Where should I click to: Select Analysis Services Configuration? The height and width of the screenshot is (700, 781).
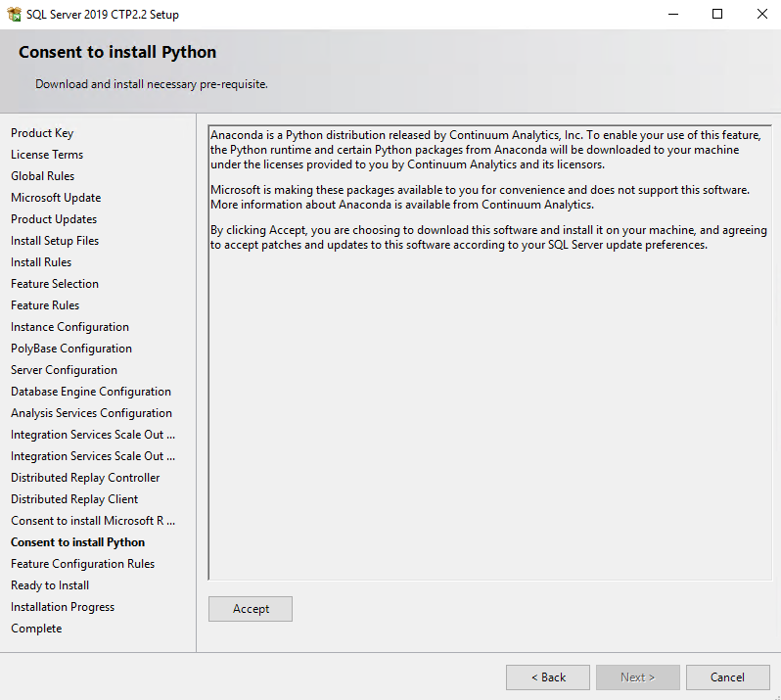pyautogui.click(x=92, y=413)
